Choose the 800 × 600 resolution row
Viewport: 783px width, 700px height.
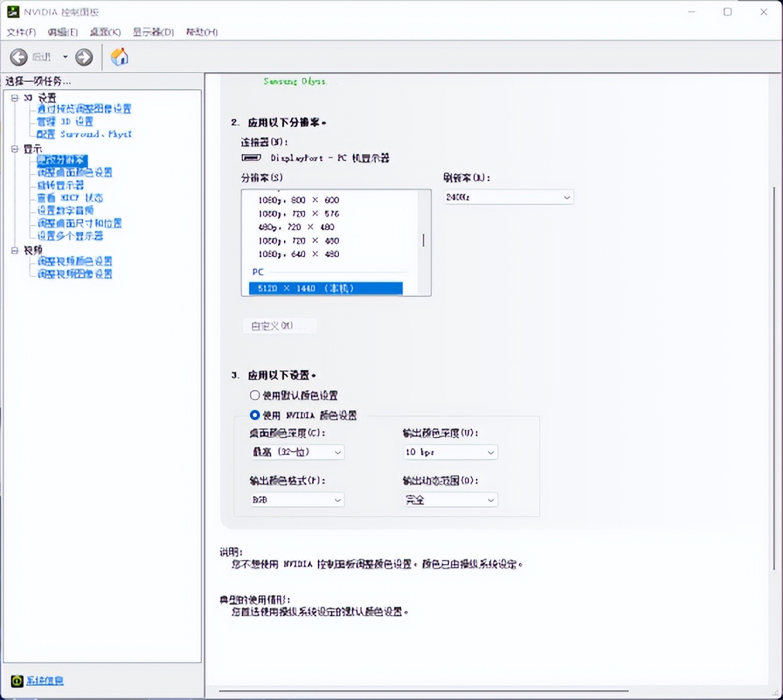pyautogui.click(x=299, y=200)
